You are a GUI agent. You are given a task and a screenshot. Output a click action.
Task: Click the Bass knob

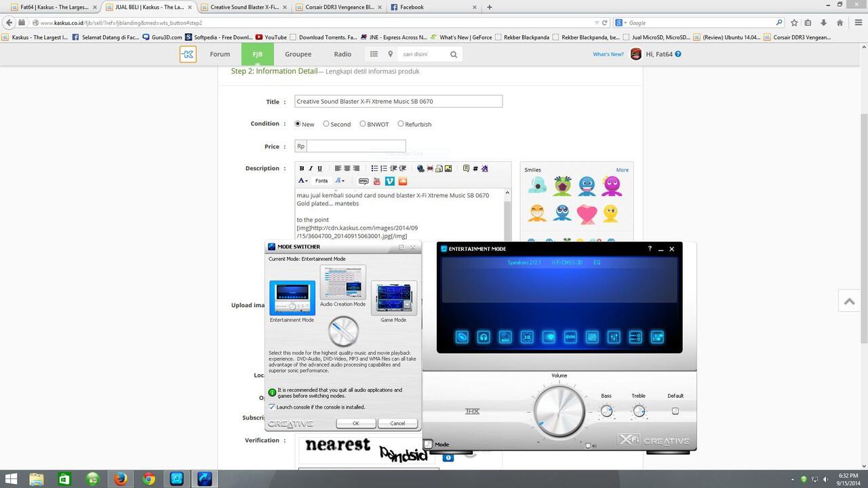pyautogui.click(x=606, y=411)
